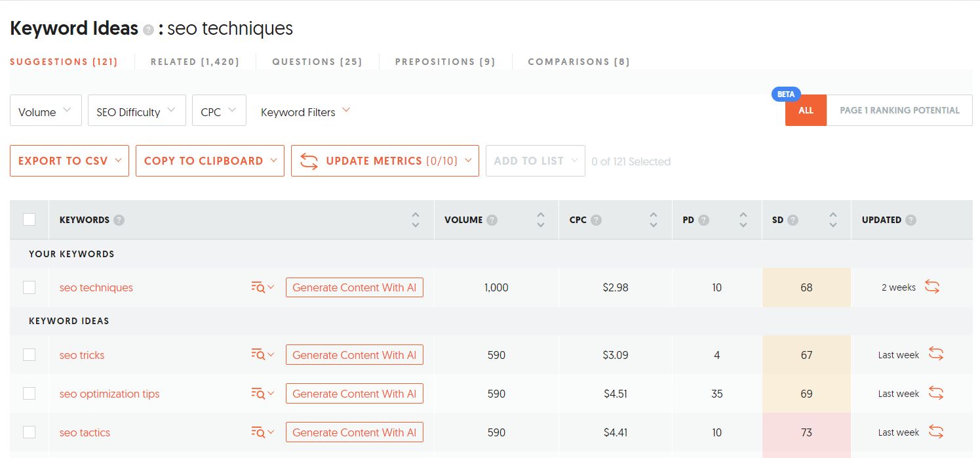
Task: Refresh metrics icon for seo techniques row
Action: tap(932, 287)
